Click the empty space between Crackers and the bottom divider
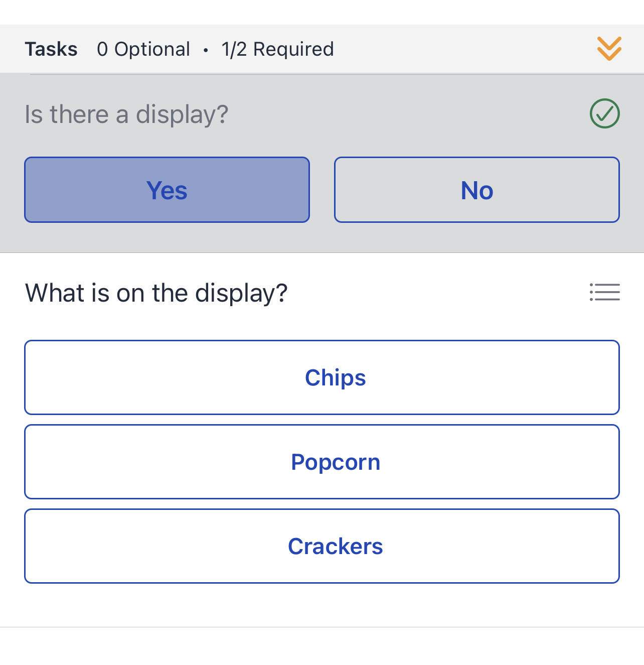This screenshot has height=665, width=644. (322, 605)
